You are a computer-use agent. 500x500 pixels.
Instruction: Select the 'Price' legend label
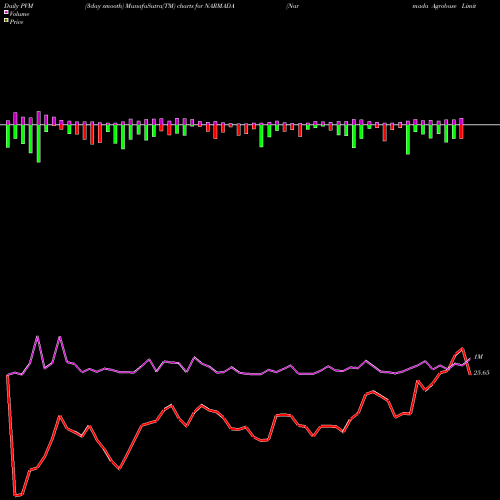(16, 22)
